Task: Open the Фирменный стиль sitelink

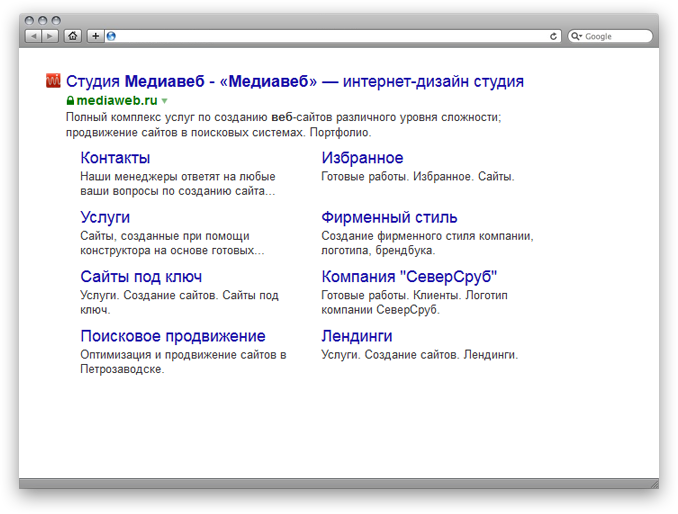Action: pyautogui.click(x=389, y=217)
